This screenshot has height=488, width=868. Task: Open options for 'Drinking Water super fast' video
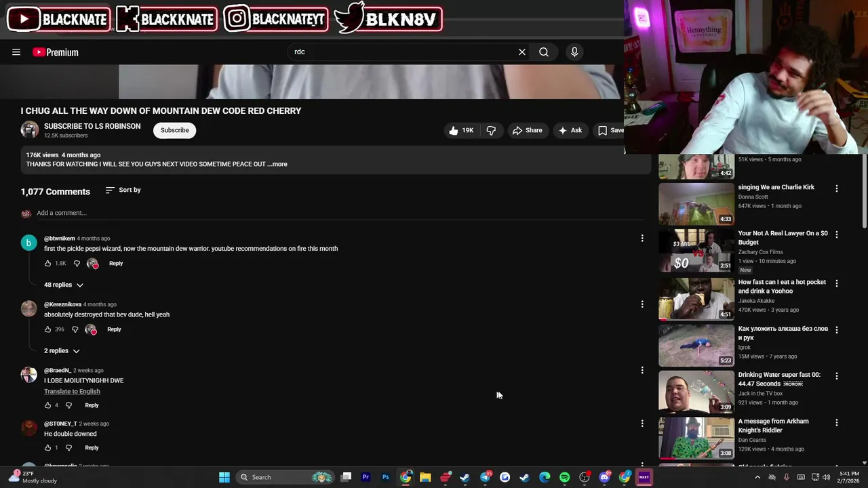click(836, 375)
